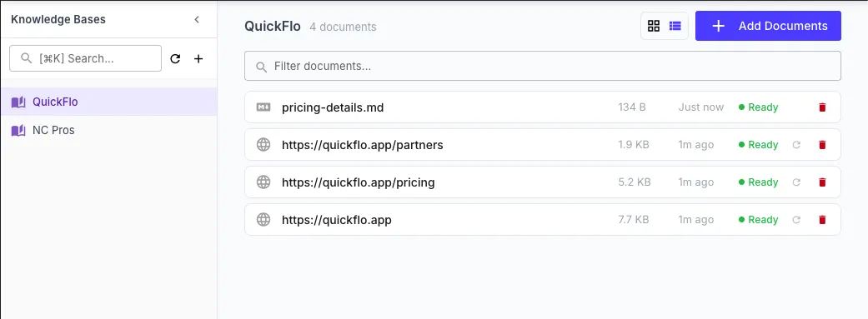This screenshot has height=319, width=868.
Task: Click globe icon of quickflo.app/partners
Action: tap(263, 145)
